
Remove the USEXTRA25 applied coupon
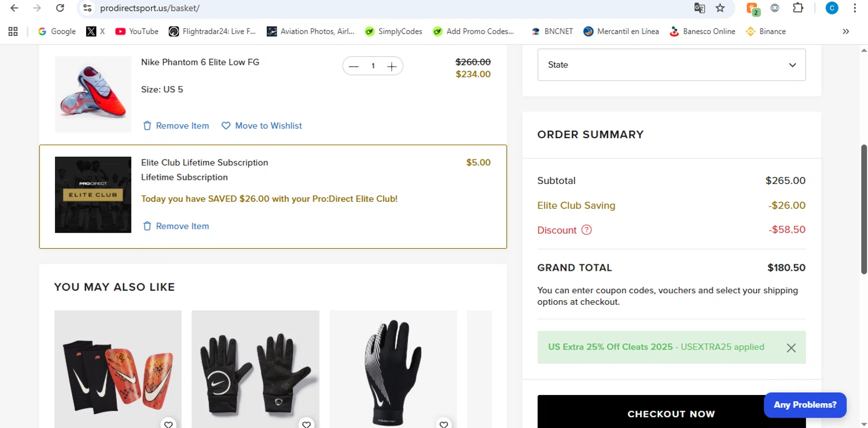click(x=791, y=348)
